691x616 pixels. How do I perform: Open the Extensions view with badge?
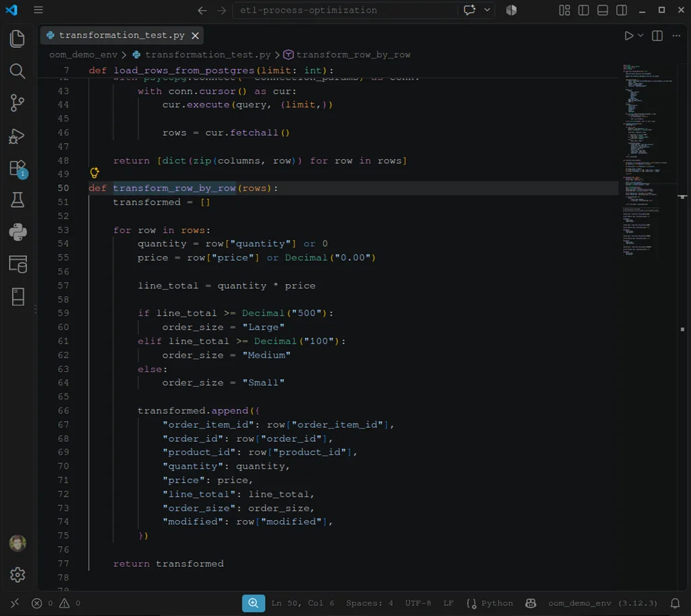[18, 169]
